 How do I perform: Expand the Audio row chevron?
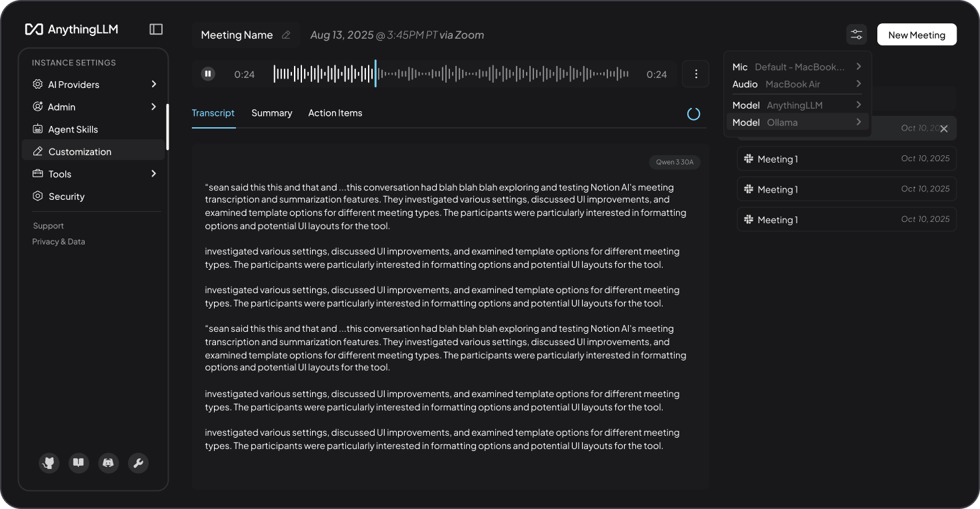pos(859,84)
